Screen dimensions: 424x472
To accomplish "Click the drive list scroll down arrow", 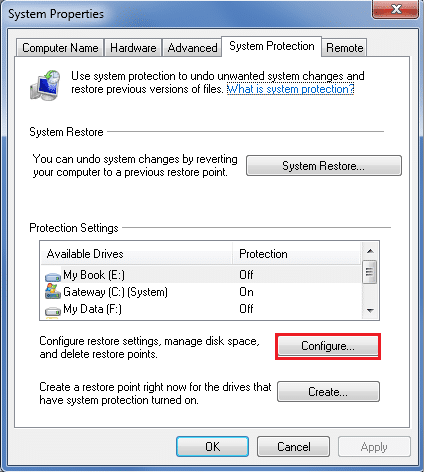I will pos(370,311).
